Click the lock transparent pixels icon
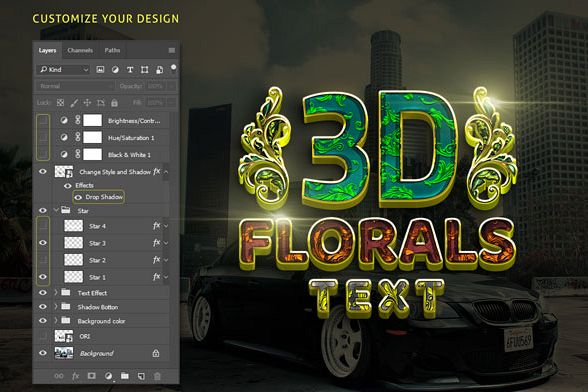 60,103
